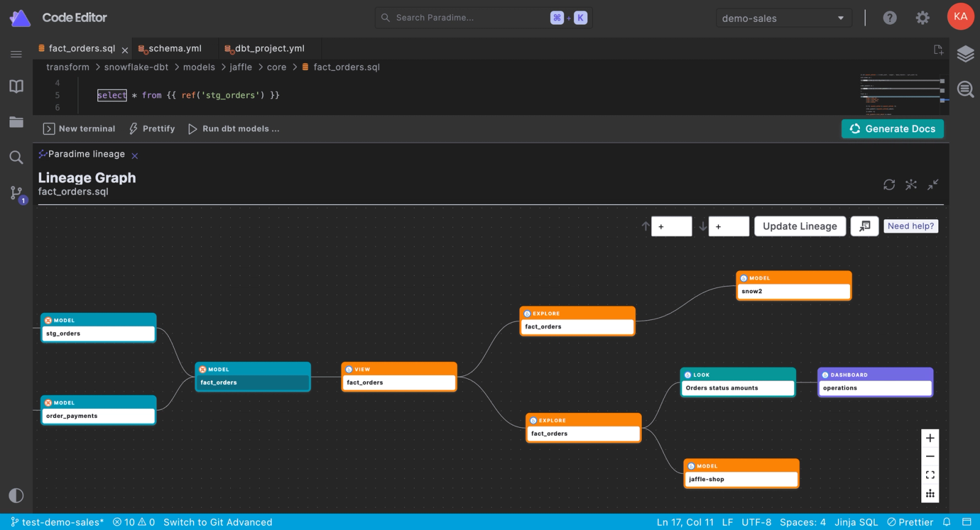Zoom out on the lineage graph
The height and width of the screenshot is (530, 980).
930,457
